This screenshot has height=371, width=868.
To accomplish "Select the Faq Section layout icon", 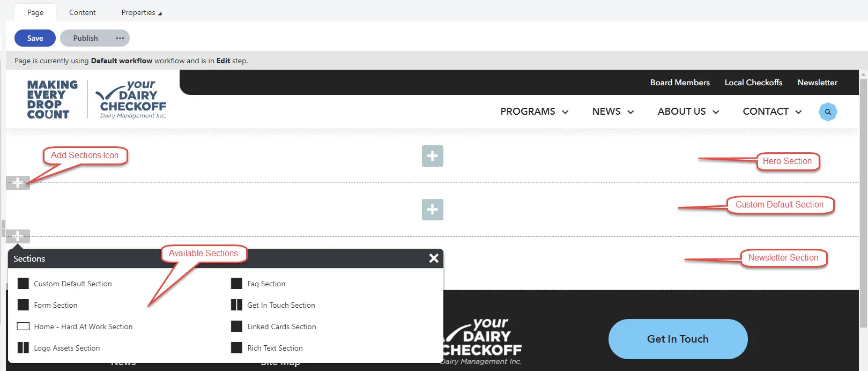I will [236, 284].
